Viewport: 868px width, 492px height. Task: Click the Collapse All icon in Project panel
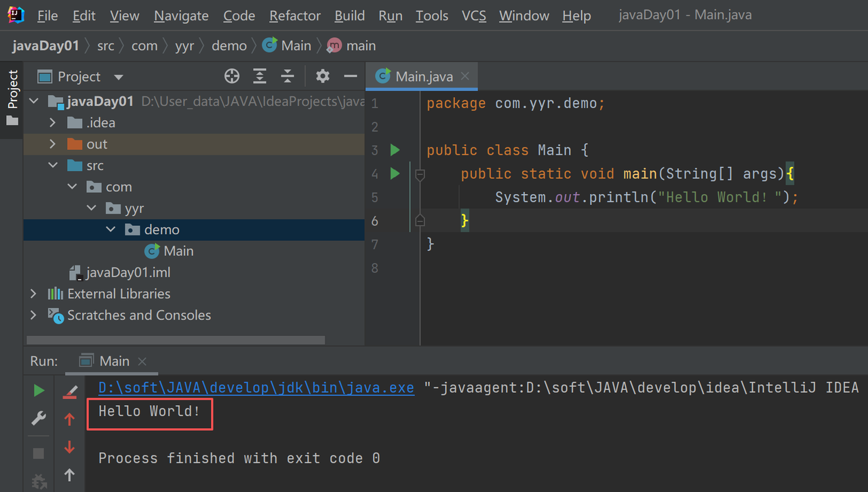click(288, 76)
